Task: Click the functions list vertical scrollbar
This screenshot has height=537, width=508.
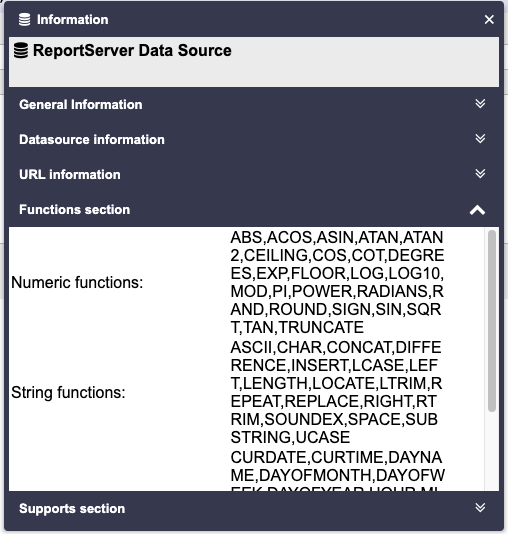Action: (x=492, y=321)
